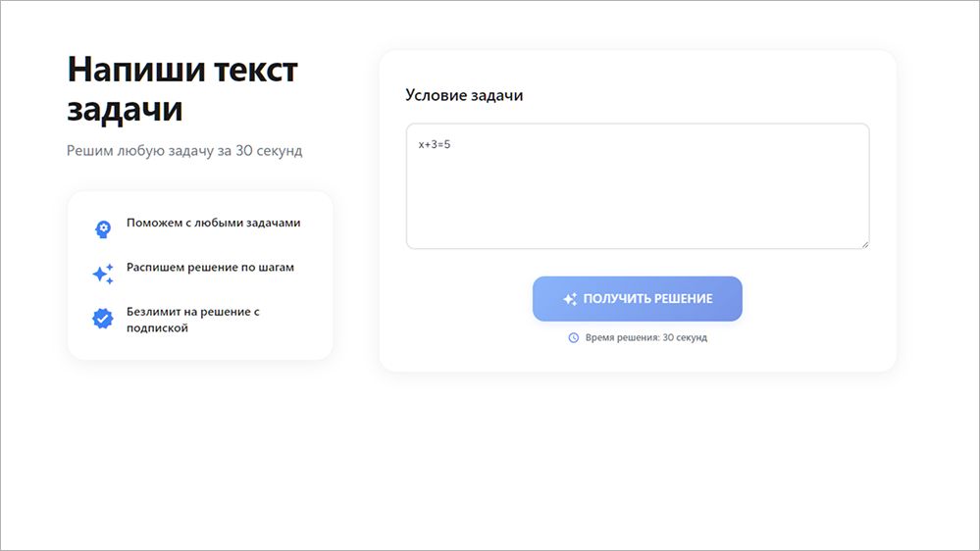Click the word 'подпиской' in the feature list
The image size is (980, 551).
click(157, 328)
